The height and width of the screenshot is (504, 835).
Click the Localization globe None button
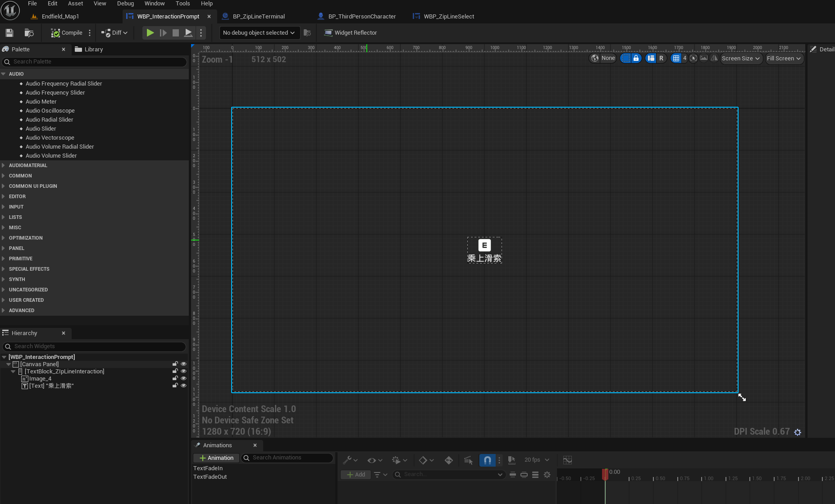click(x=603, y=58)
